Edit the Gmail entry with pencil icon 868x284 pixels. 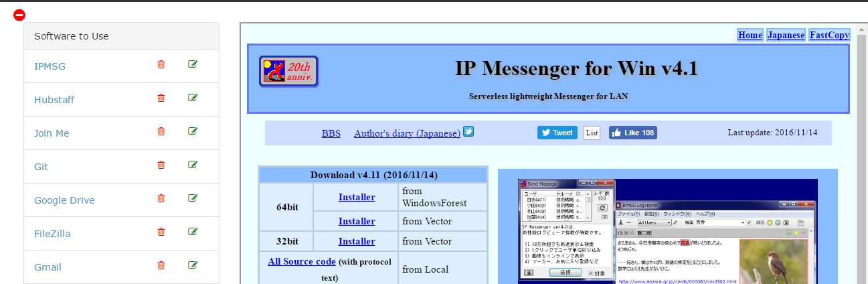tap(193, 265)
